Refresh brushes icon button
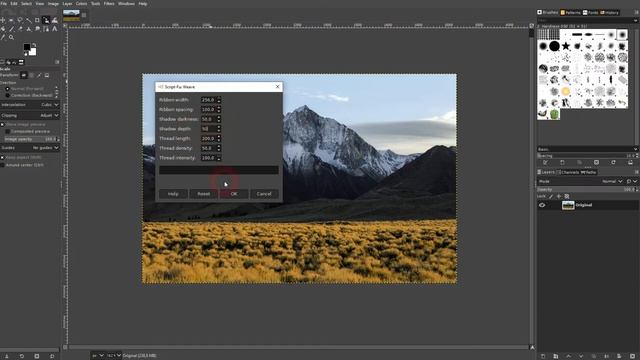Screen dimensions: 640x360 pyautogui.click(x=613, y=162)
